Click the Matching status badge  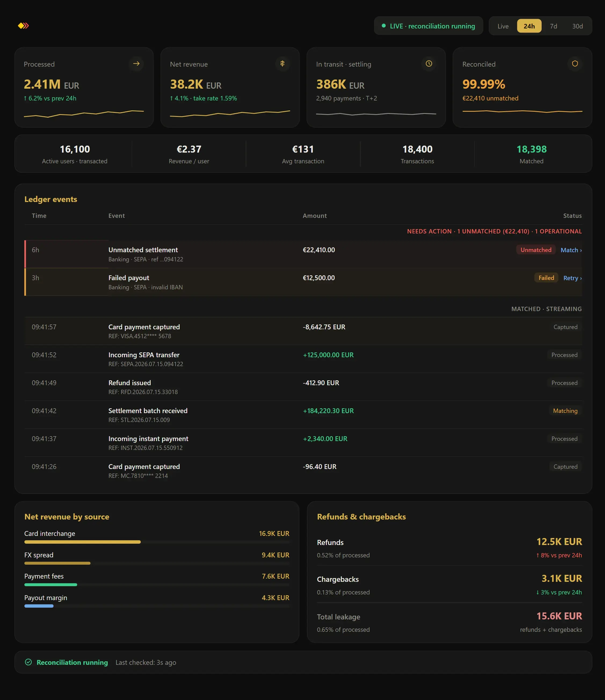(x=565, y=411)
